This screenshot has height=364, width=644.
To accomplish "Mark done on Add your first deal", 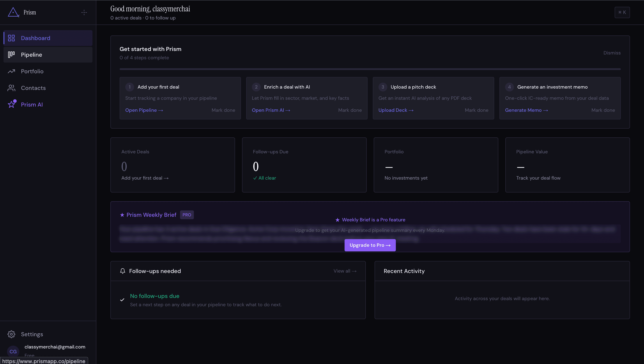I will pyautogui.click(x=223, y=110).
